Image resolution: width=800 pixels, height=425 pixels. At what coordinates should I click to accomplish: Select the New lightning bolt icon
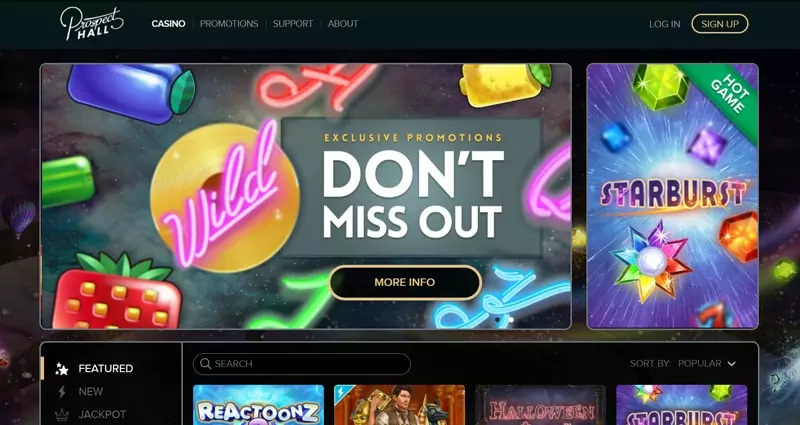(62, 392)
